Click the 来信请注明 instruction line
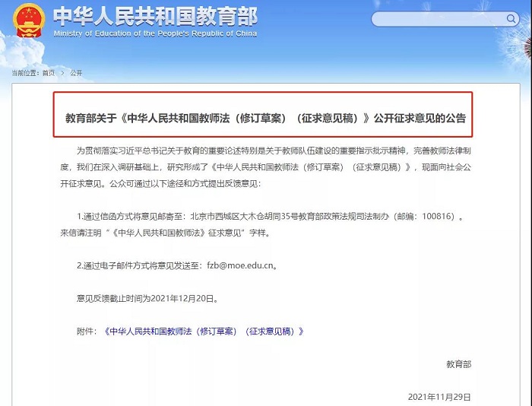Viewport: 532px width, 406px height. pos(165,233)
